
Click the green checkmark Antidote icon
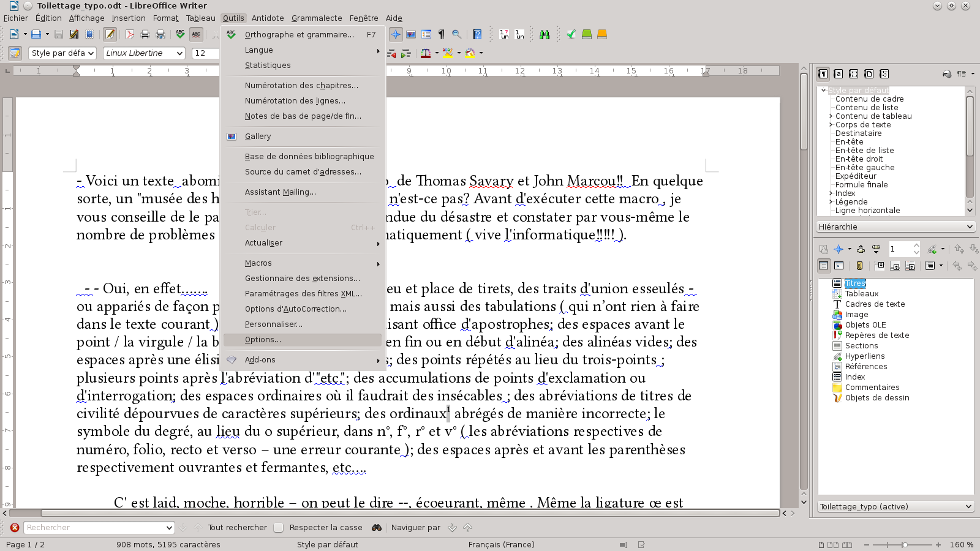[571, 34]
